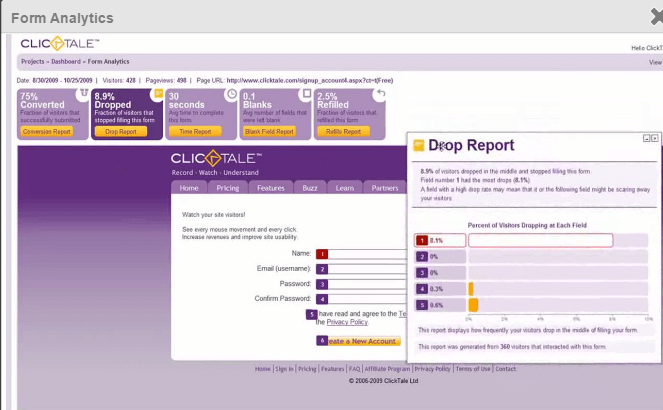Click footer Privacy Policy link
This screenshot has width=663, height=410.
coord(432,369)
